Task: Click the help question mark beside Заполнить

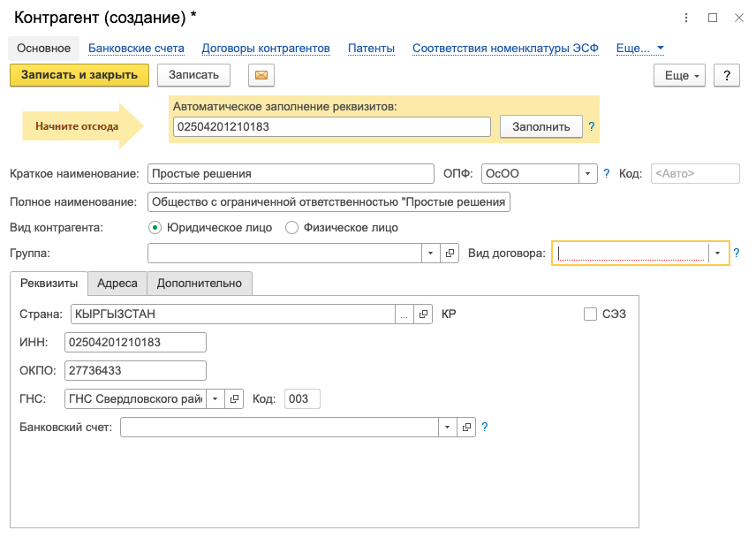Action: click(x=592, y=127)
